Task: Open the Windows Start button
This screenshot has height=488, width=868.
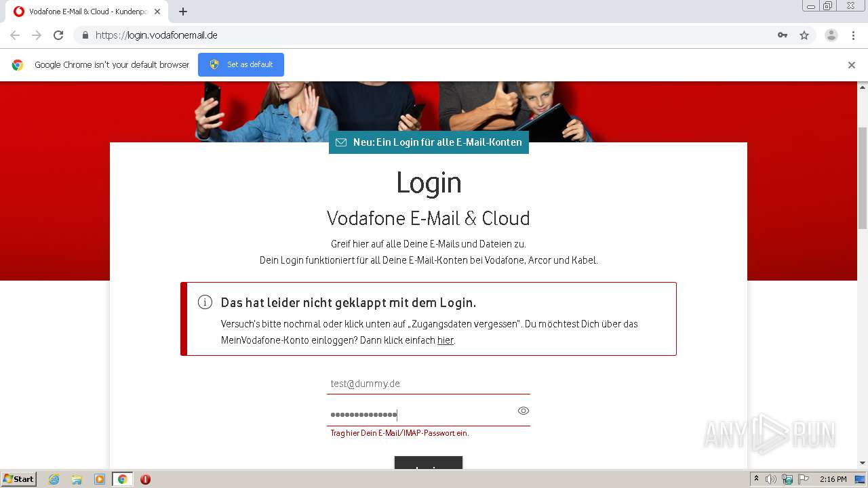Action: (19, 479)
